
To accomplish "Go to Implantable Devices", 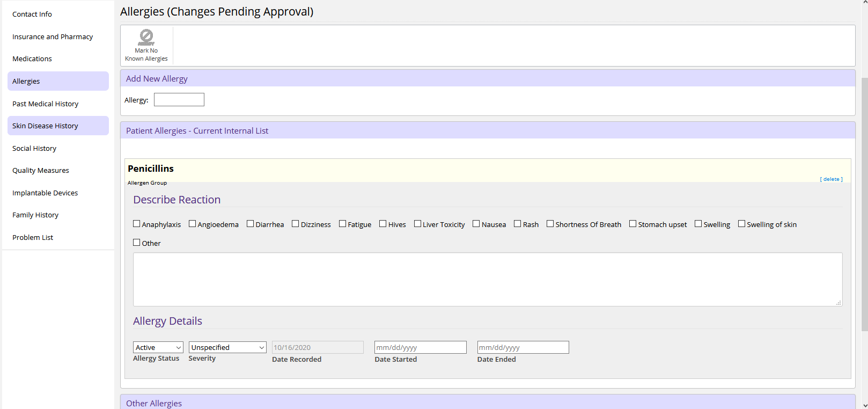I will [45, 193].
